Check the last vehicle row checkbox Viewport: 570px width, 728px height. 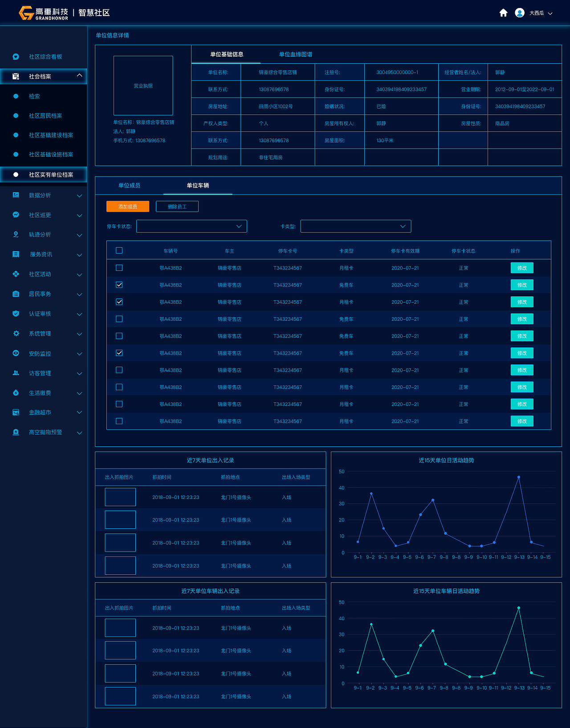point(119,421)
